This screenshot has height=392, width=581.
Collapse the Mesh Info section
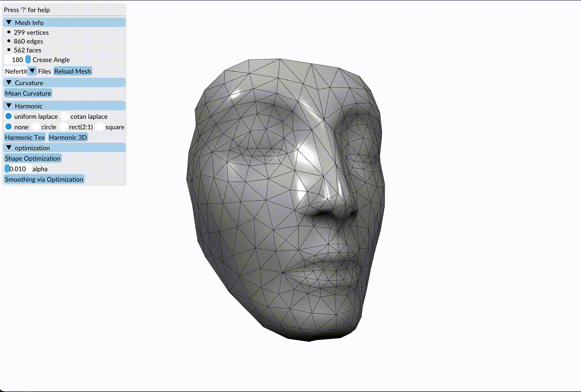64,23
